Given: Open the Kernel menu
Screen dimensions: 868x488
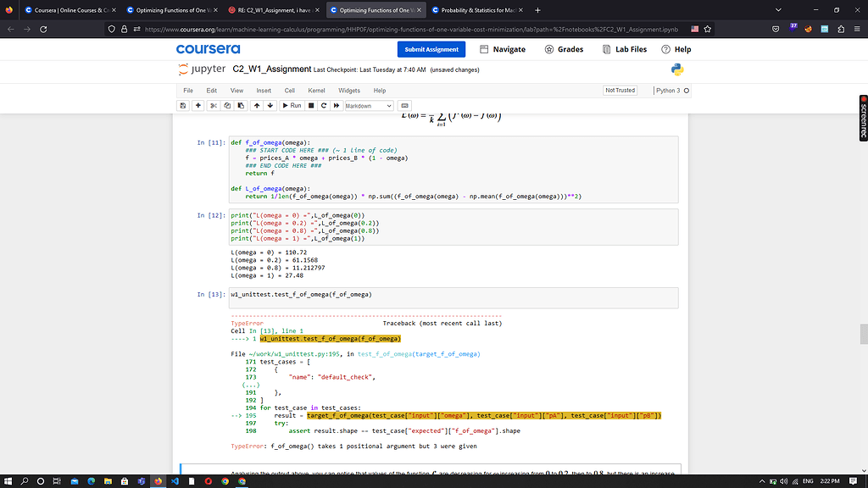Looking at the screenshot, I should 316,90.
